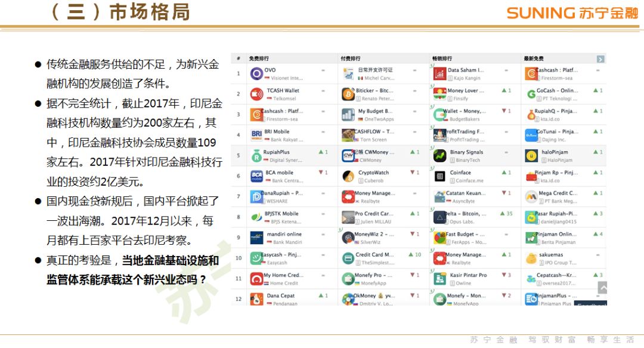Click the PinjamanPlus app icon

531,299
